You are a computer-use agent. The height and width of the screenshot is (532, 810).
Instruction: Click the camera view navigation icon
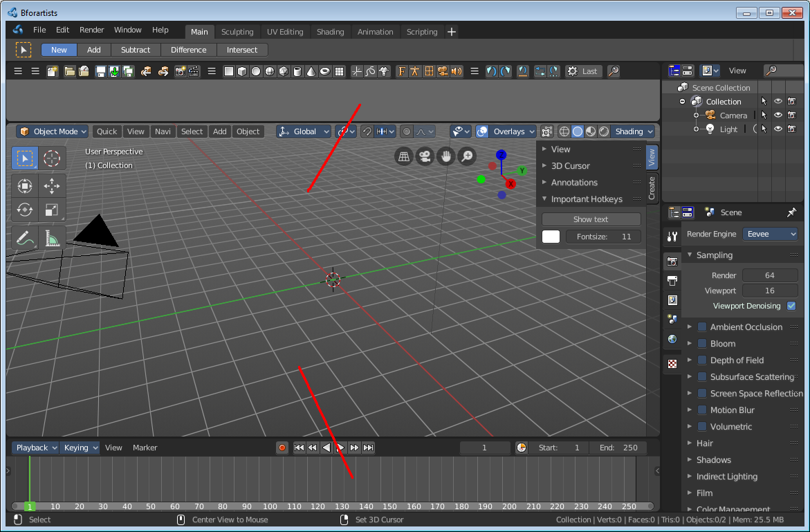pos(425,156)
